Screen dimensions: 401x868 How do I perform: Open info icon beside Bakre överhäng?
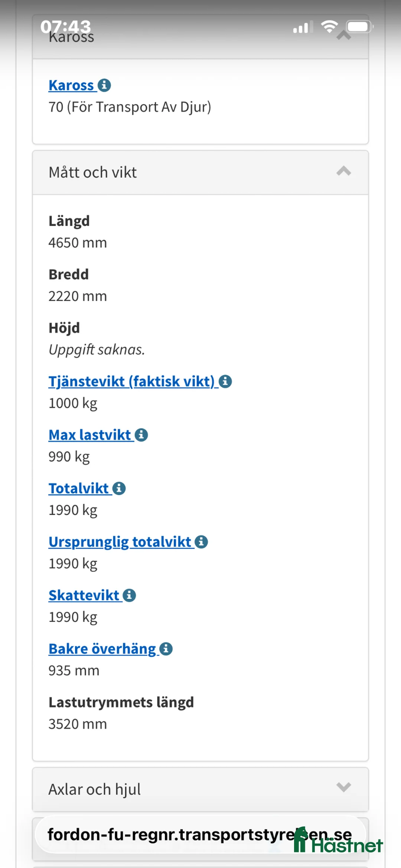pyautogui.click(x=166, y=649)
